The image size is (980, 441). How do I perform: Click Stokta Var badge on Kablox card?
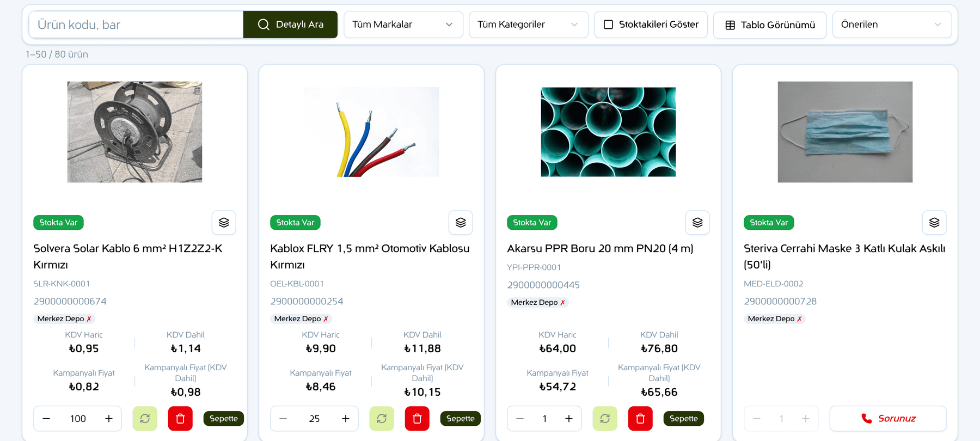(295, 223)
